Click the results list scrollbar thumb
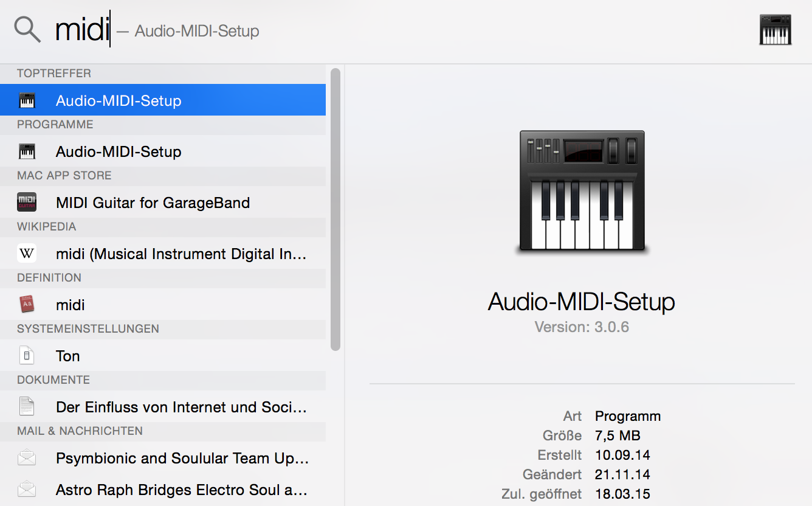812x506 pixels. click(x=335, y=209)
